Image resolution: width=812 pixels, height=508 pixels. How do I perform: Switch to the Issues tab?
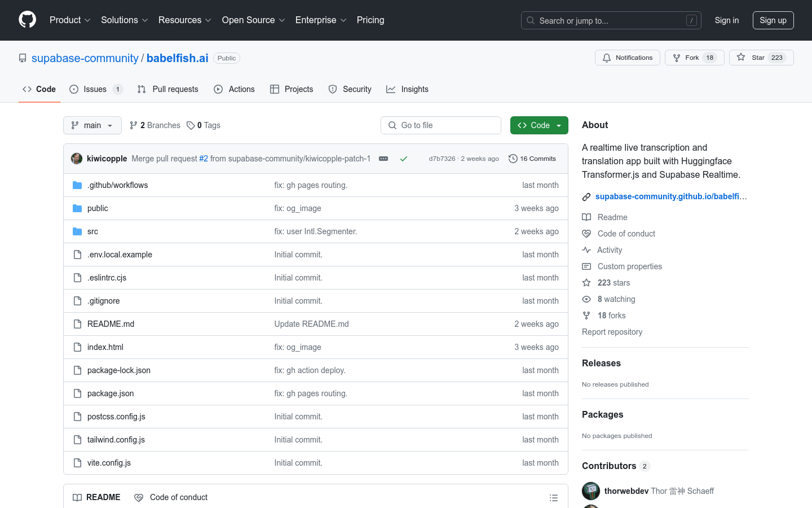click(96, 89)
